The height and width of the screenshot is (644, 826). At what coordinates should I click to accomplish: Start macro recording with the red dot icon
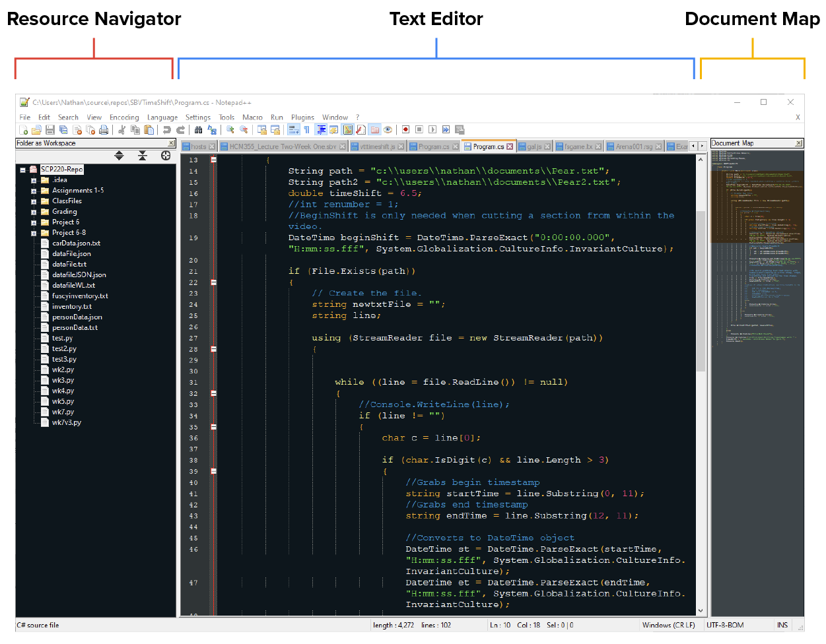[405, 130]
